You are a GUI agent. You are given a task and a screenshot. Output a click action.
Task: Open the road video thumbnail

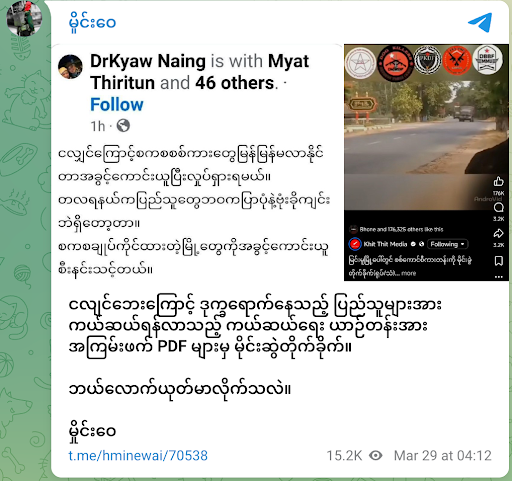click(x=426, y=127)
